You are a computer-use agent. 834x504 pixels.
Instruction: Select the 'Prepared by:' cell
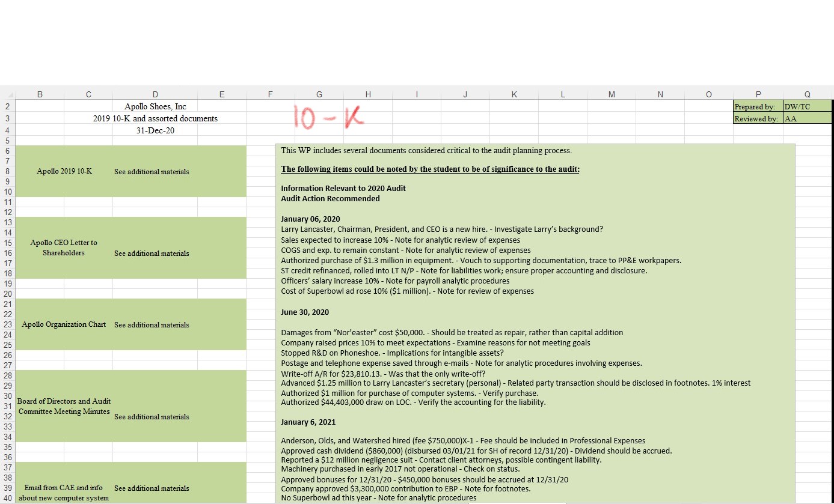tap(757, 106)
